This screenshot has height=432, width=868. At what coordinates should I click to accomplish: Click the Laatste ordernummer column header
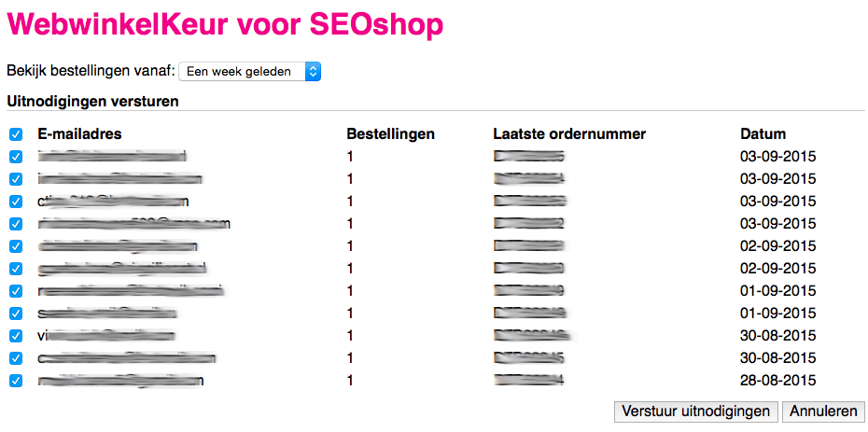click(x=569, y=134)
